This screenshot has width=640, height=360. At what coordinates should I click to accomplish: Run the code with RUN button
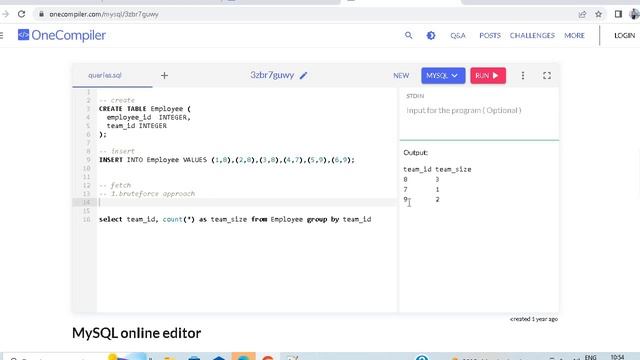pos(488,76)
